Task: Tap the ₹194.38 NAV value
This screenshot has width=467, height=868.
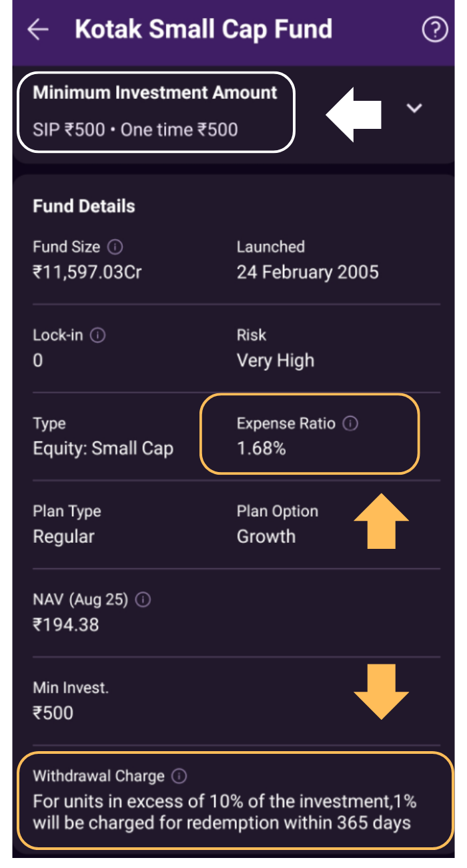Action: pyautogui.click(x=66, y=625)
